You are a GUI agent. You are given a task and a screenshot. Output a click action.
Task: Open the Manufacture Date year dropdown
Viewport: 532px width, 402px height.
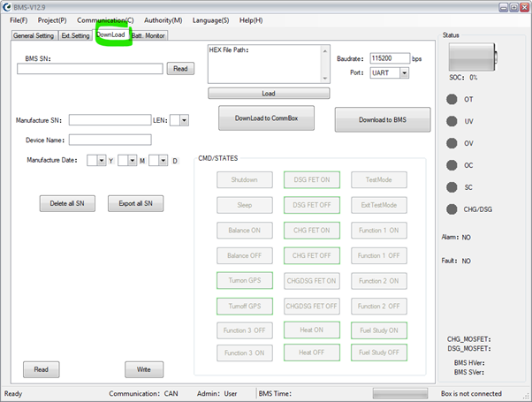pos(101,160)
